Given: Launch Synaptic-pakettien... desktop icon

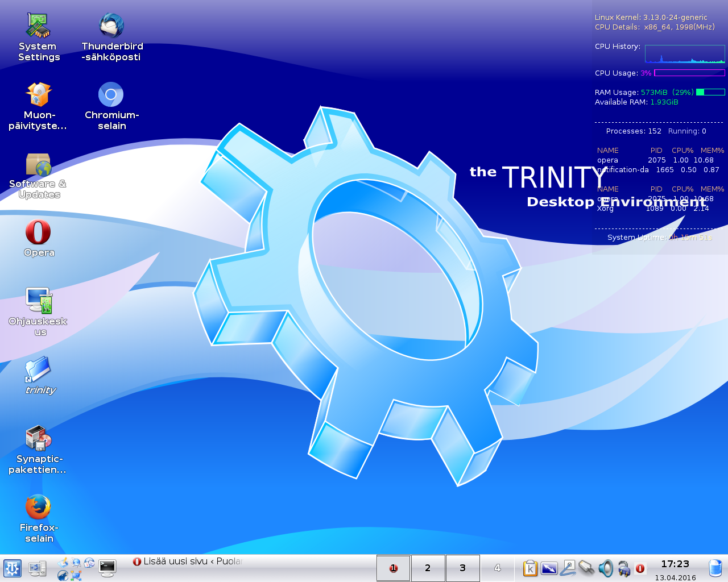Looking at the screenshot, I should 38,450.
